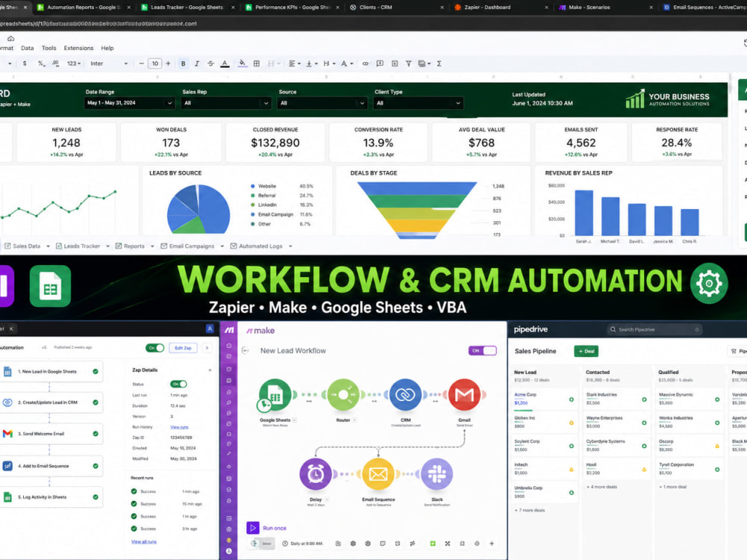
Task: Expand the Sales Data sheet tab menu arrow
Action: (x=48, y=246)
